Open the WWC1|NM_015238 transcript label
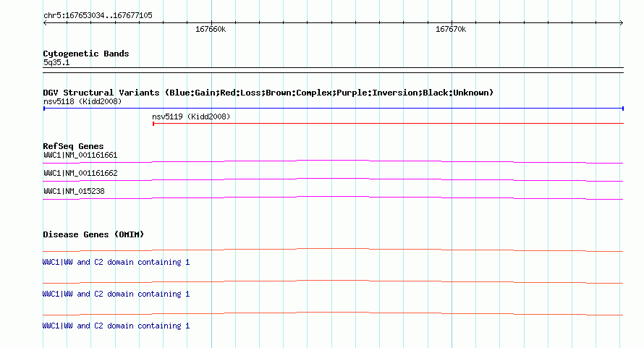The height and width of the screenshot is (348, 644). click(x=74, y=192)
